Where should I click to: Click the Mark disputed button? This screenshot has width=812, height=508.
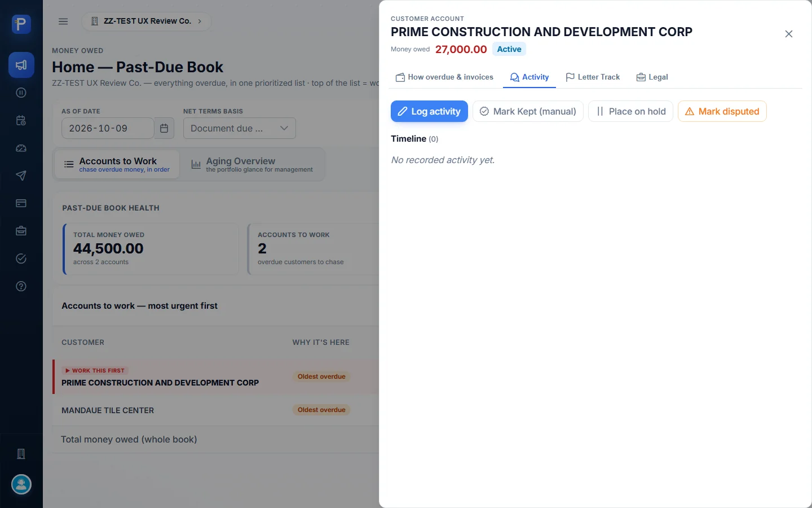pos(722,111)
